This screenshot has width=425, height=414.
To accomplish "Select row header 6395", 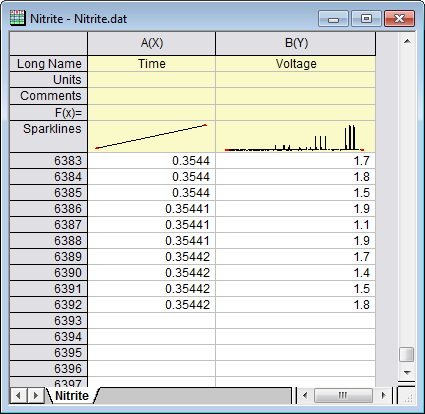I will click(49, 353).
